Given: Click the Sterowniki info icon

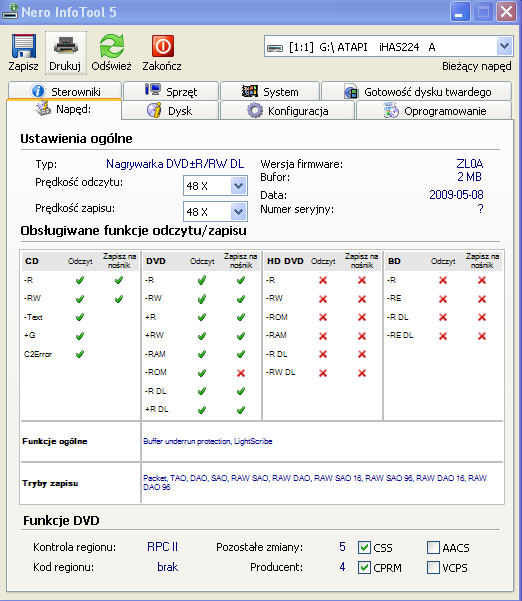Looking at the screenshot, I should point(38,91).
